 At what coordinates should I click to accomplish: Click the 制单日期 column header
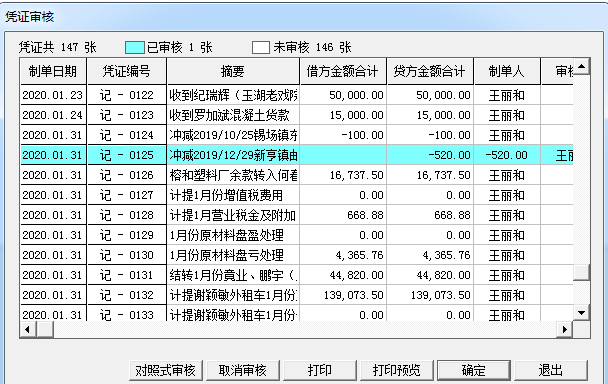point(53,71)
